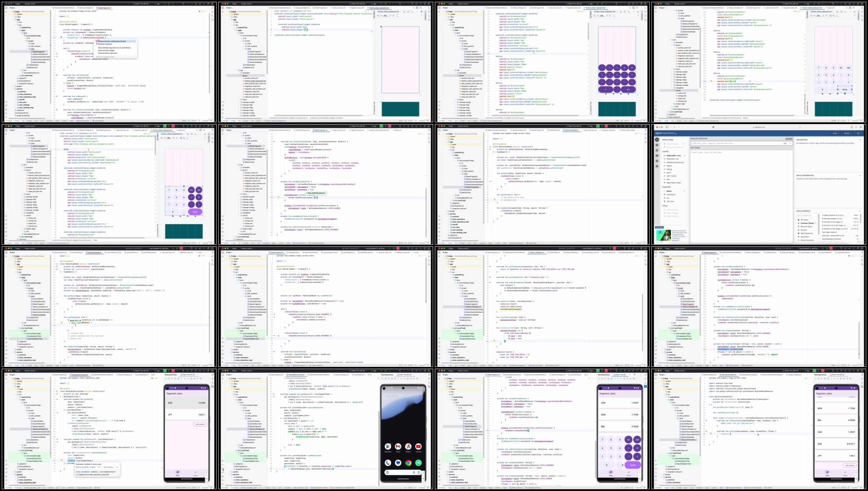Click Safari's share icon in the regex101 window
This screenshot has width=868, height=491.
pos(852,127)
